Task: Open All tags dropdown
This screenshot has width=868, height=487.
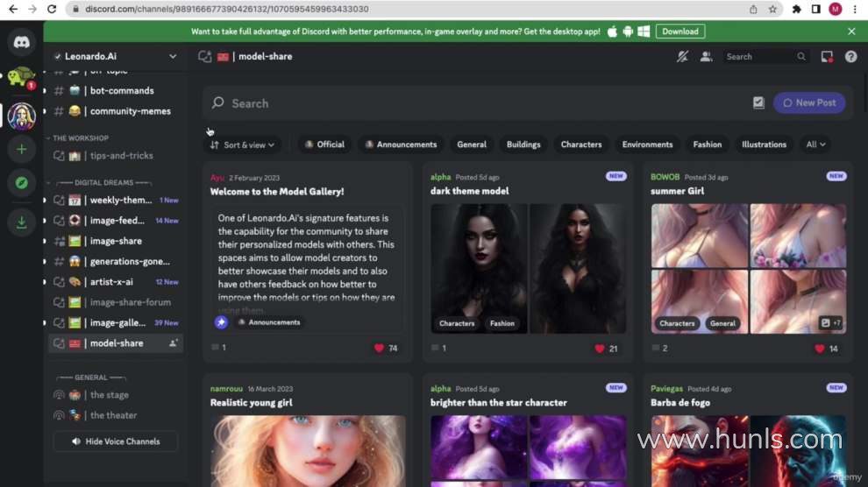Action: pos(815,145)
